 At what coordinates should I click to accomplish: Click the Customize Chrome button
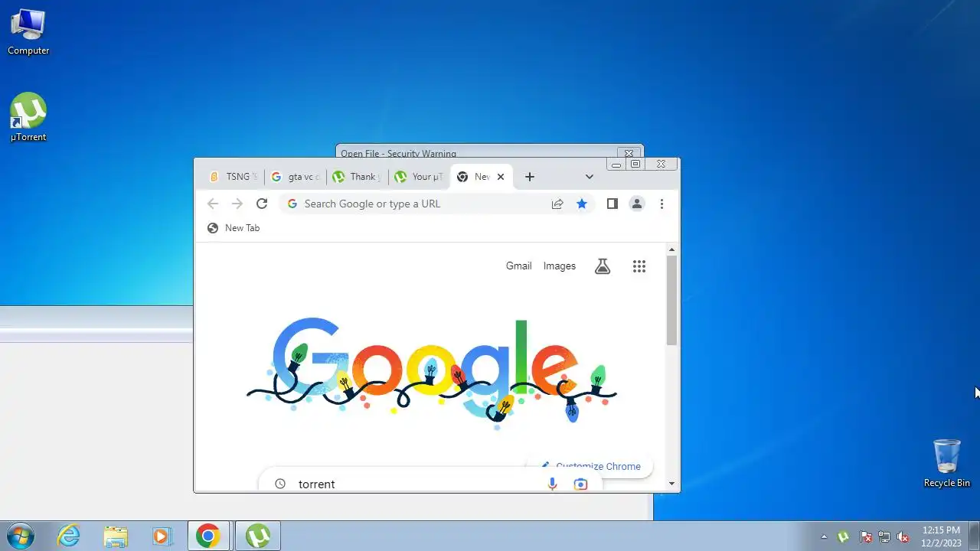pos(590,466)
